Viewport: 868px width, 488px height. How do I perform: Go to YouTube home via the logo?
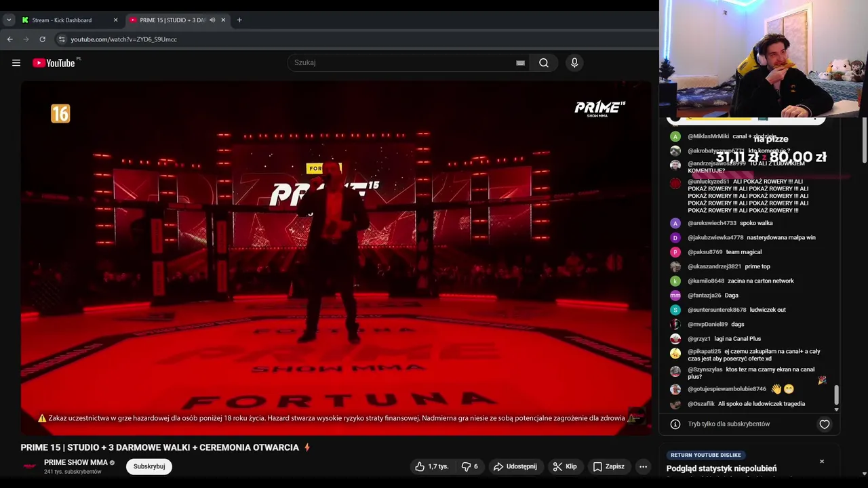click(x=54, y=63)
